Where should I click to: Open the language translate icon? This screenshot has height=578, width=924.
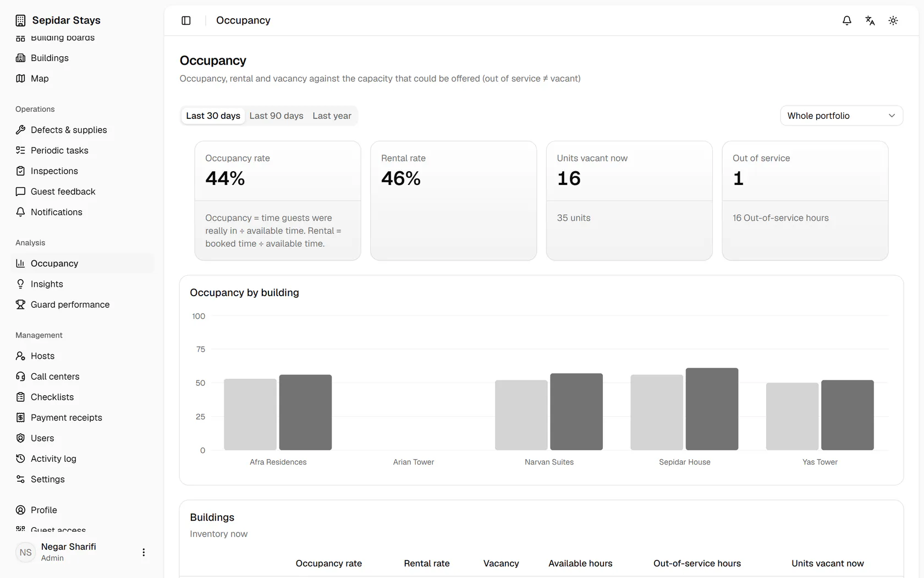[x=870, y=20]
